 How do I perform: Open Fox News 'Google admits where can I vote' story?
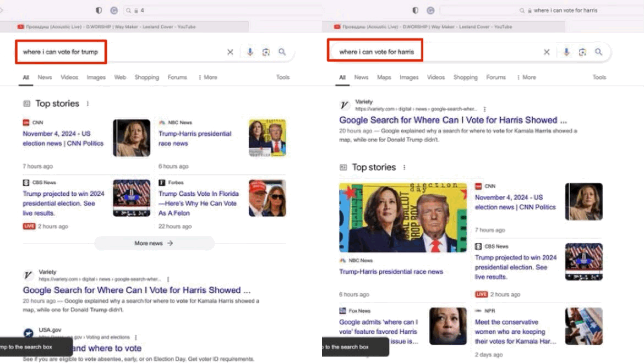click(x=379, y=332)
